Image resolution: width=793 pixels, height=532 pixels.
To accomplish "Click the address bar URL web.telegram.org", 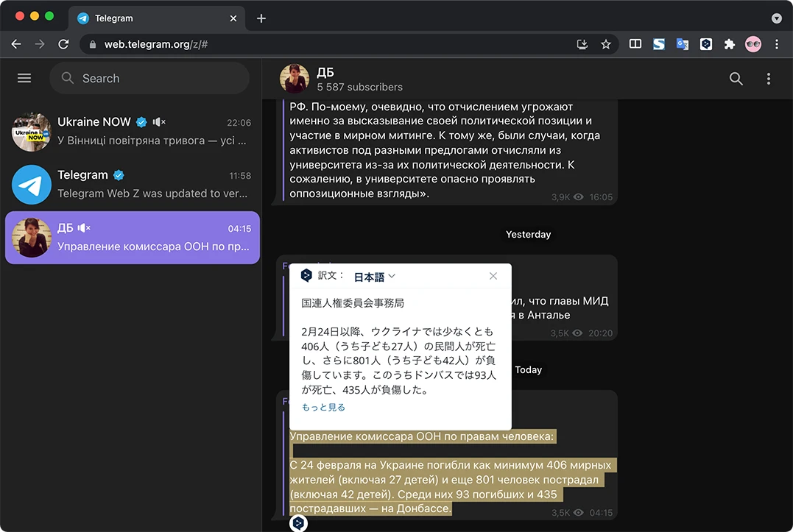I will coord(156,44).
